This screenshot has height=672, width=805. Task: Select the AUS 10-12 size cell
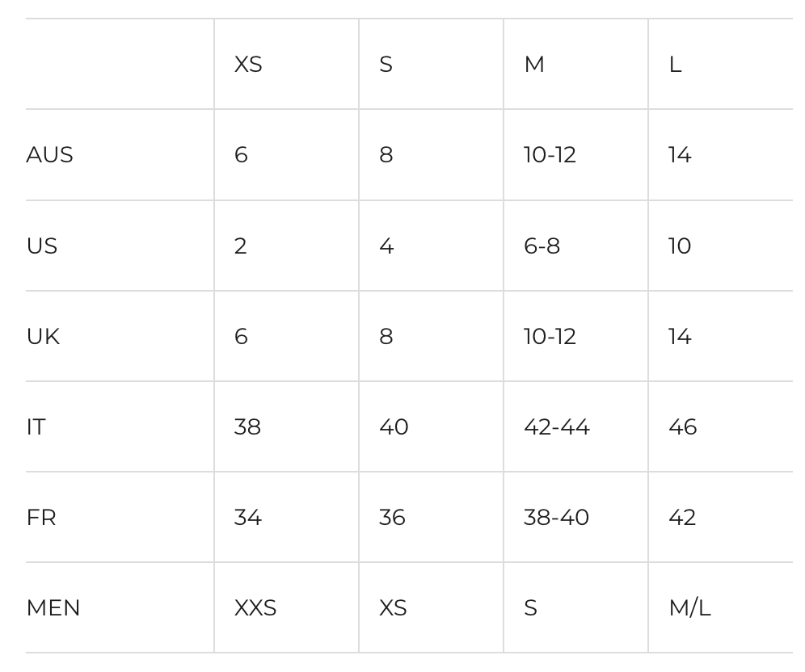click(550, 155)
